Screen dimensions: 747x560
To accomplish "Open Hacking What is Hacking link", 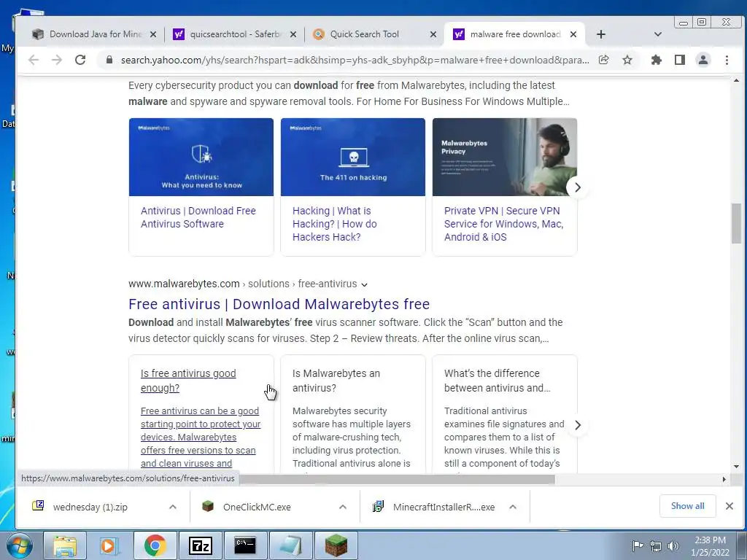I will (x=334, y=224).
